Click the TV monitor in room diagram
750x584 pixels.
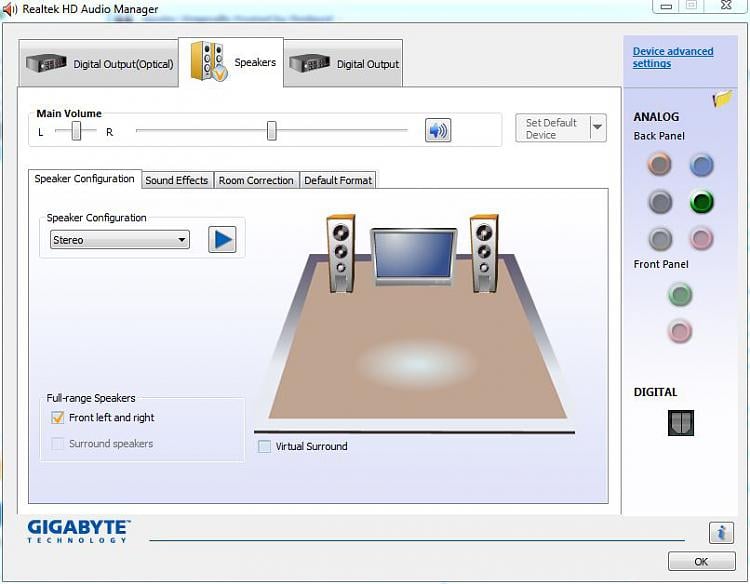coord(413,257)
